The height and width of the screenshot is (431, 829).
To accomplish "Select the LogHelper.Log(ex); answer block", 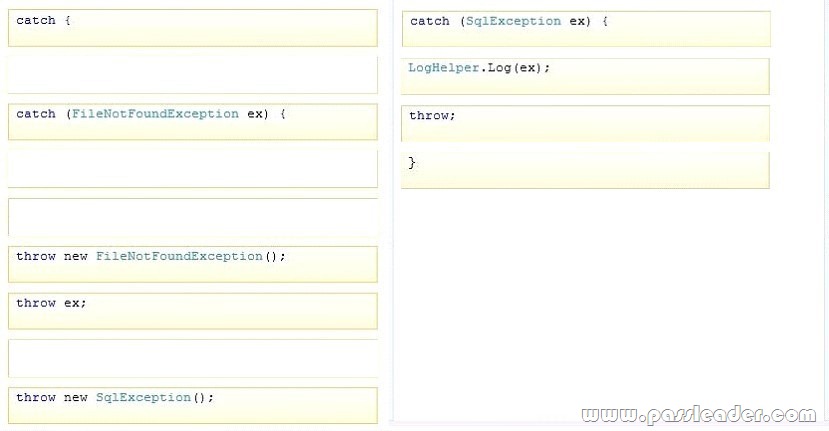I will click(x=585, y=77).
